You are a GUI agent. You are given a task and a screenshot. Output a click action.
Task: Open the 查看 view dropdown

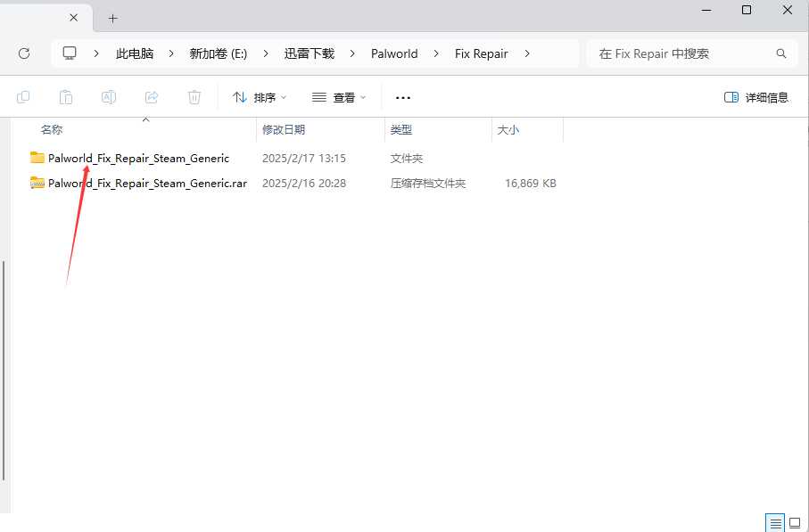point(339,97)
